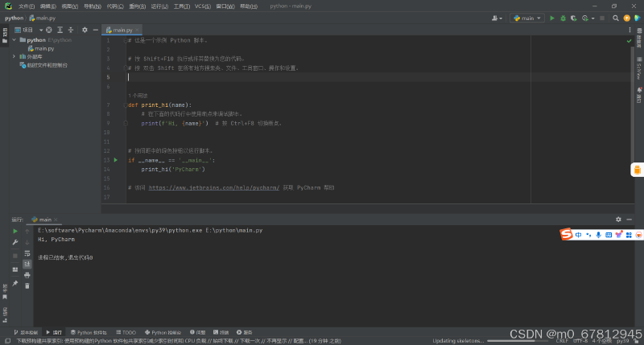Open the TODO tool window
The height and width of the screenshot is (345, 644).
[x=126, y=332]
